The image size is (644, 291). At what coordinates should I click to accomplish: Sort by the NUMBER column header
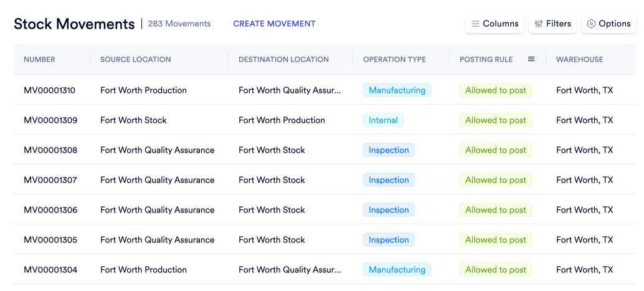[x=39, y=59]
